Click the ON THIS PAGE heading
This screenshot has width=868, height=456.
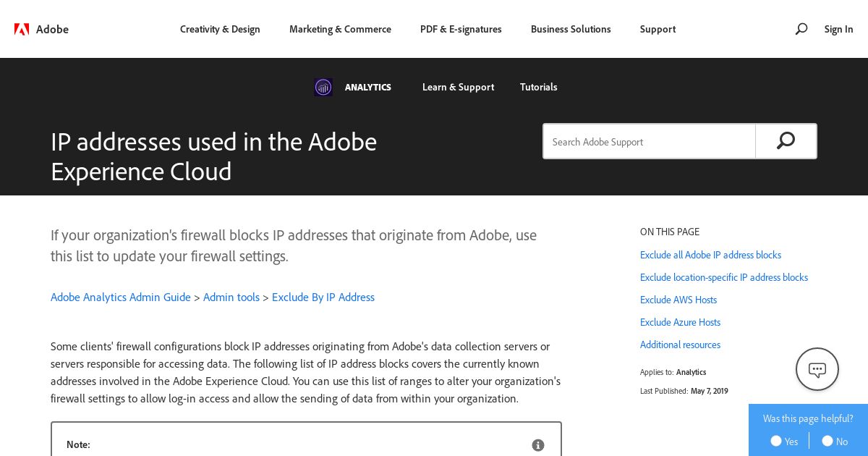click(670, 232)
